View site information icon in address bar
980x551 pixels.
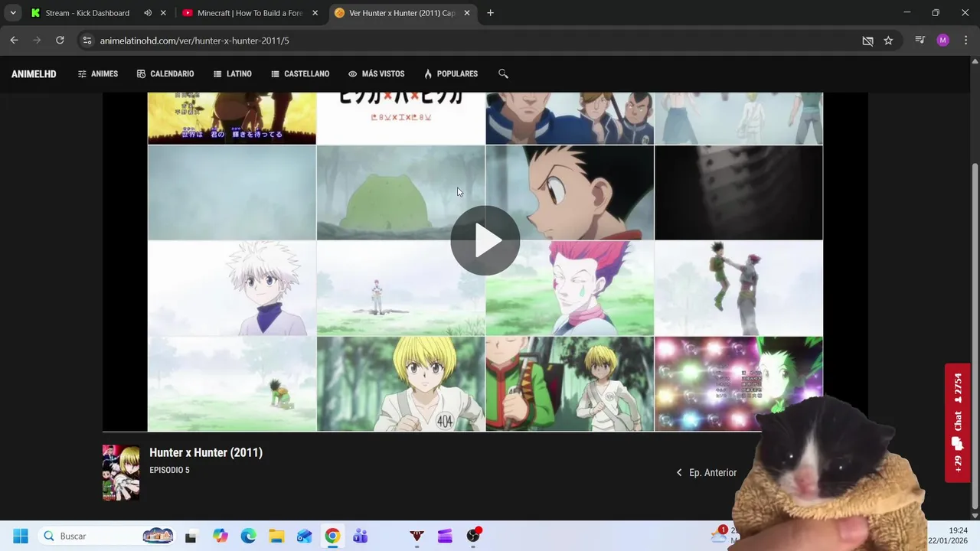87,41
